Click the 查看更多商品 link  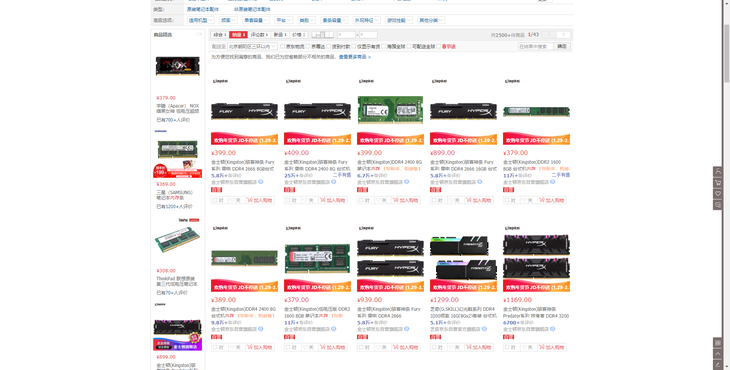pos(354,57)
